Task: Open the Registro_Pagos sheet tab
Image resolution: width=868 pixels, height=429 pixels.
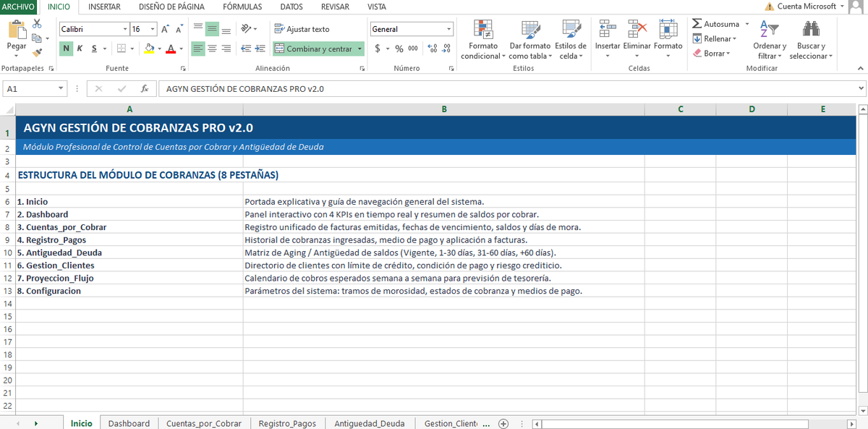Action: [x=287, y=423]
